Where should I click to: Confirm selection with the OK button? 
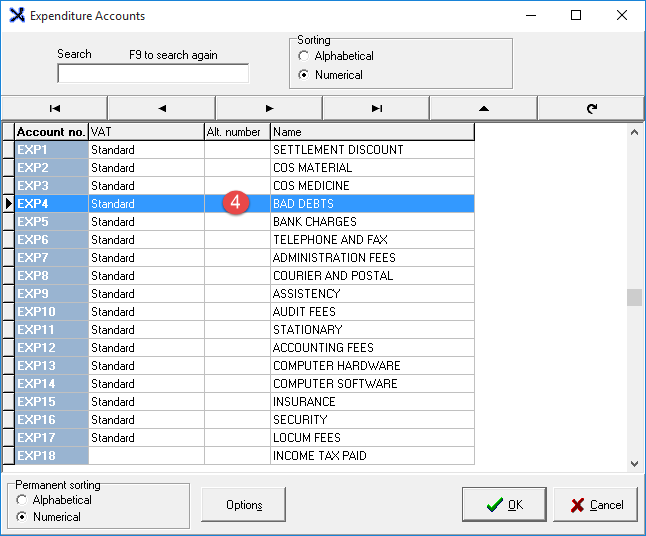[504, 505]
